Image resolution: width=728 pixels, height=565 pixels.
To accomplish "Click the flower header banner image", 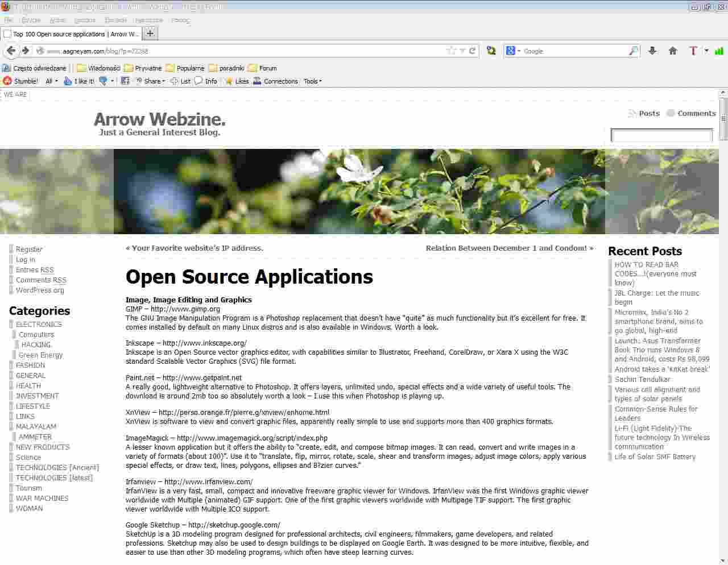I will coord(359,191).
